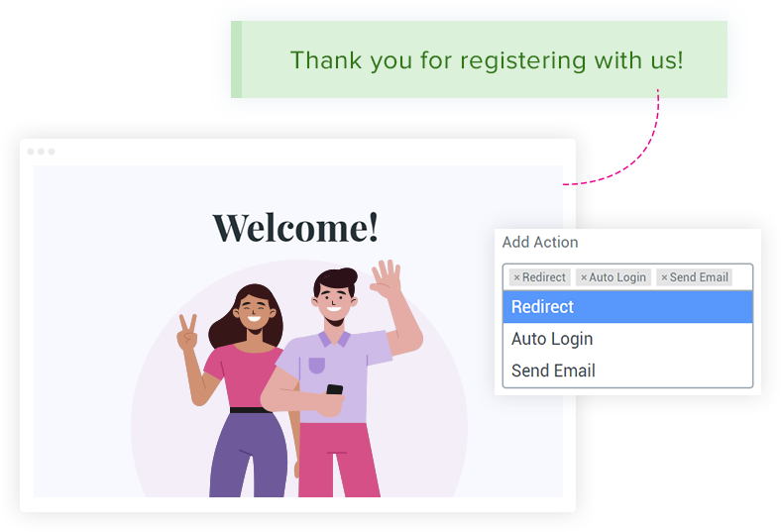Remove the Send Email tag via ×
Screen dimensions: 781x532
click(664, 277)
